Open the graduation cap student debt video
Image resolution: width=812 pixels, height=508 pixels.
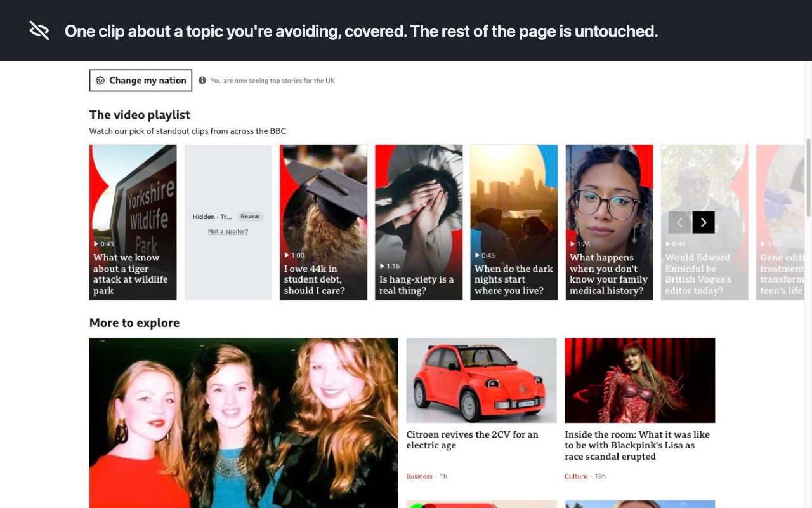(324, 222)
